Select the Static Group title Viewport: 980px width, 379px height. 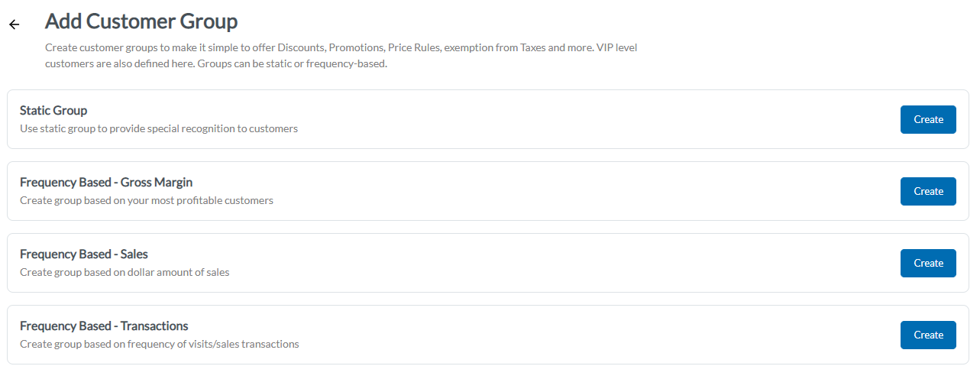[x=53, y=111]
